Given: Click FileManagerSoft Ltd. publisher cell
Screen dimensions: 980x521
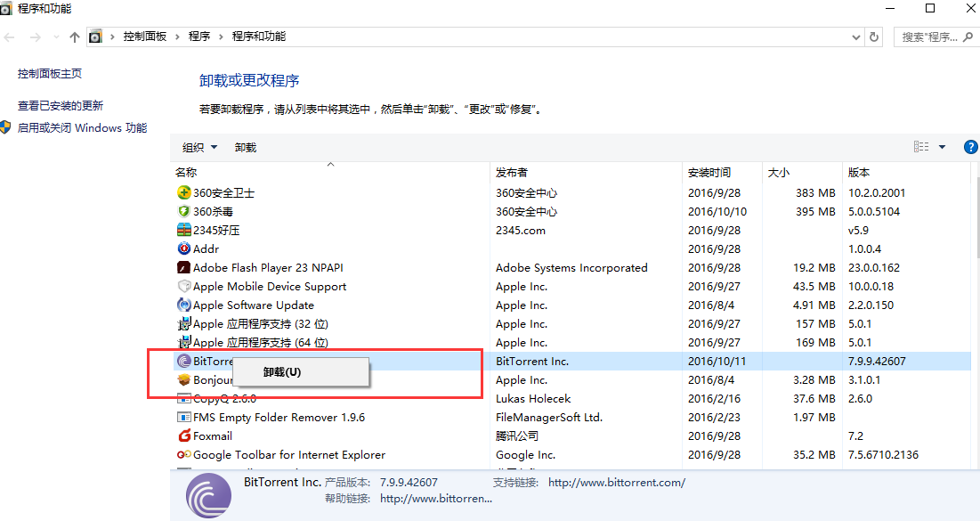Looking at the screenshot, I should [x=549, y=417].
